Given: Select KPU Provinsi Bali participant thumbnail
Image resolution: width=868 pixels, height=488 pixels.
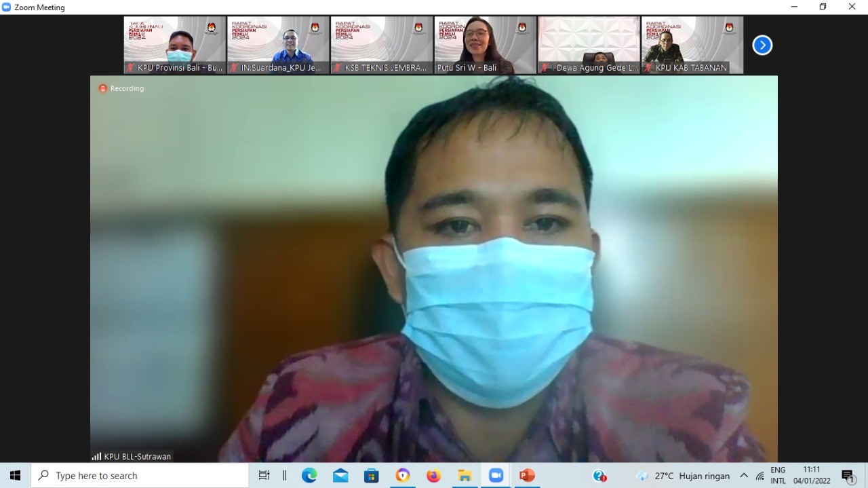Looking at the screenshot, I should [x=175, y=45].
